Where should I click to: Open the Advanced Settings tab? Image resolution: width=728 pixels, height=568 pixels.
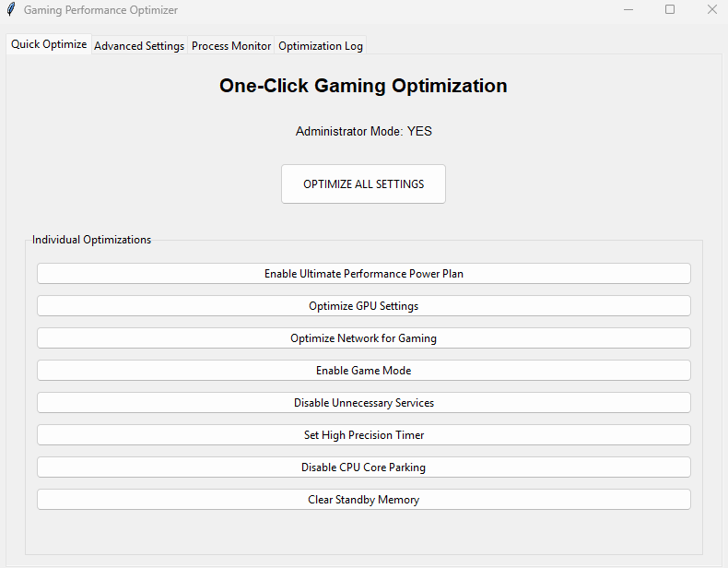pos(139,45)
